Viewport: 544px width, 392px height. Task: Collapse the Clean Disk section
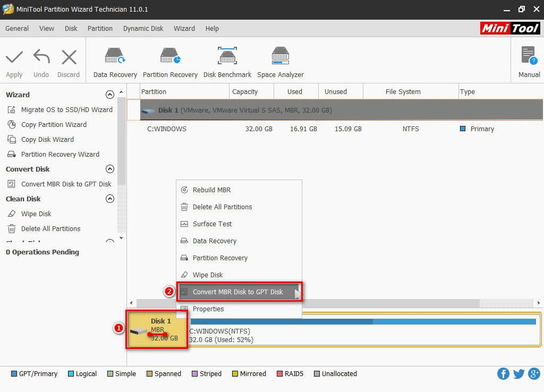[x=109, y=199]
